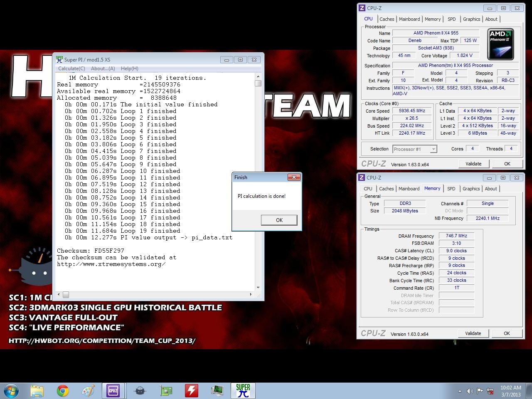532x399 pixels.
Task: Switch to CPU tab in lower CPU-Z
Action: point(368,189)
